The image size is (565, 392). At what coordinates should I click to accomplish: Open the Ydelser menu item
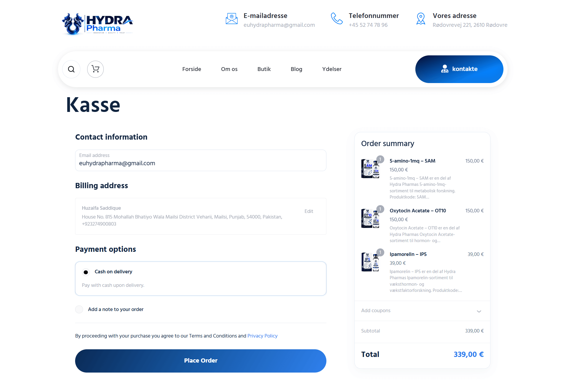(x=332, y=69)
